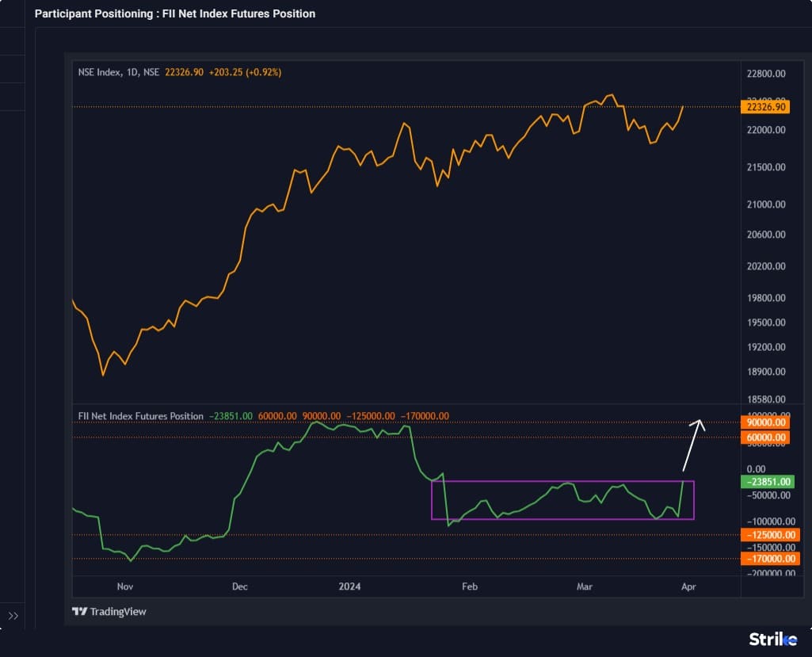This screenshot has width=812, height=657.
Task: Click the -125000.00 value in indicator legend
Action: (x=370, y=416)
